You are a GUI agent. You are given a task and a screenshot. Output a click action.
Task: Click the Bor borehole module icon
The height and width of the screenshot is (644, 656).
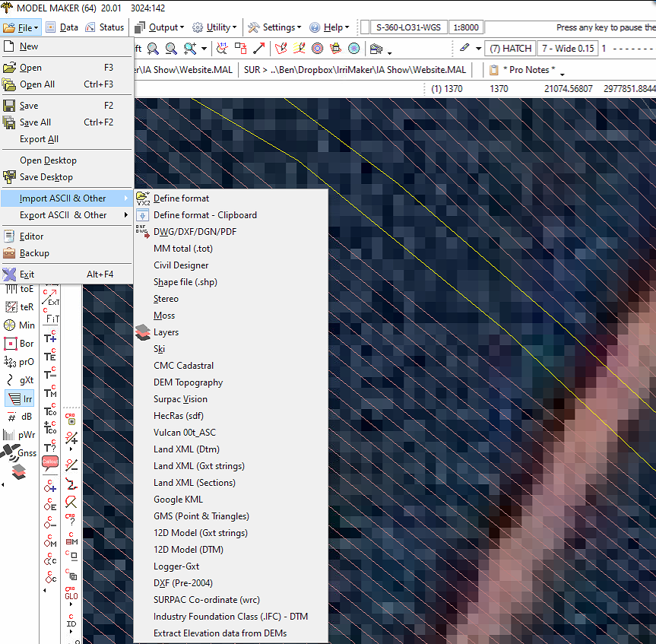pos(19,344)
